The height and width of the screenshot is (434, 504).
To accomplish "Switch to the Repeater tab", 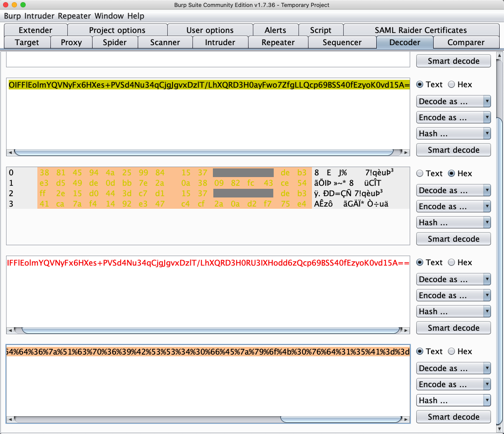I will [278, 43].
